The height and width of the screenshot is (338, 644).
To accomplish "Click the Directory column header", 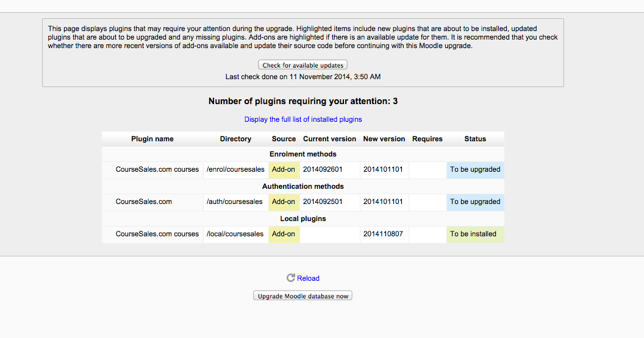I will coord(235,139).
